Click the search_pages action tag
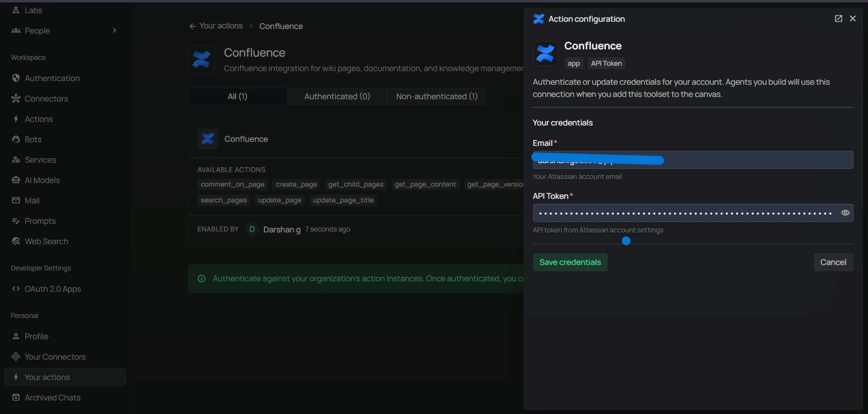Viewport: 868px width, 414px height. 224,200
